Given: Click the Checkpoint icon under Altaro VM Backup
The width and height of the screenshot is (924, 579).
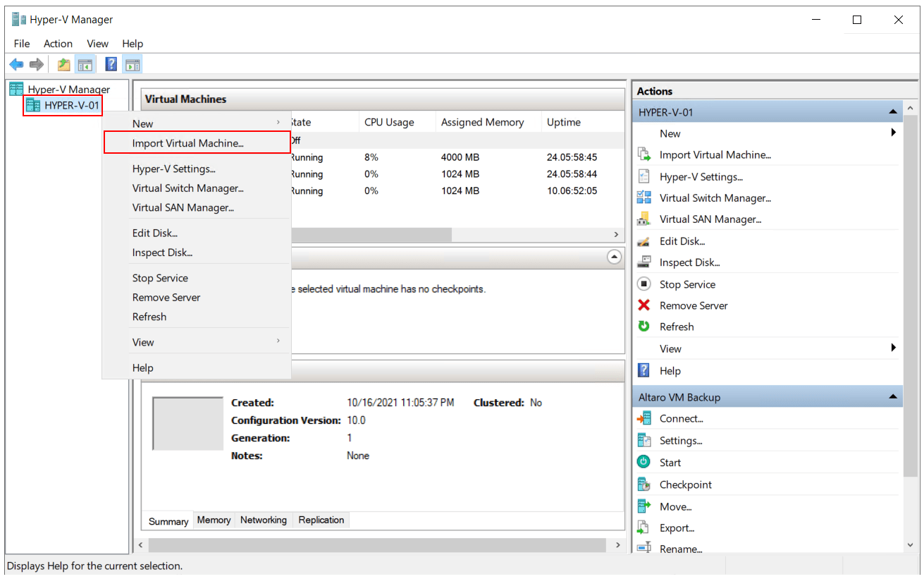Looking at the screenshot, I should click(x=646, y=484).
